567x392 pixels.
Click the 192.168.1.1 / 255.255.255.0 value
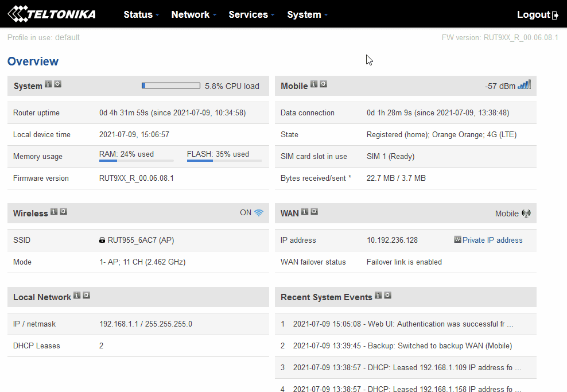click(146, 324)
